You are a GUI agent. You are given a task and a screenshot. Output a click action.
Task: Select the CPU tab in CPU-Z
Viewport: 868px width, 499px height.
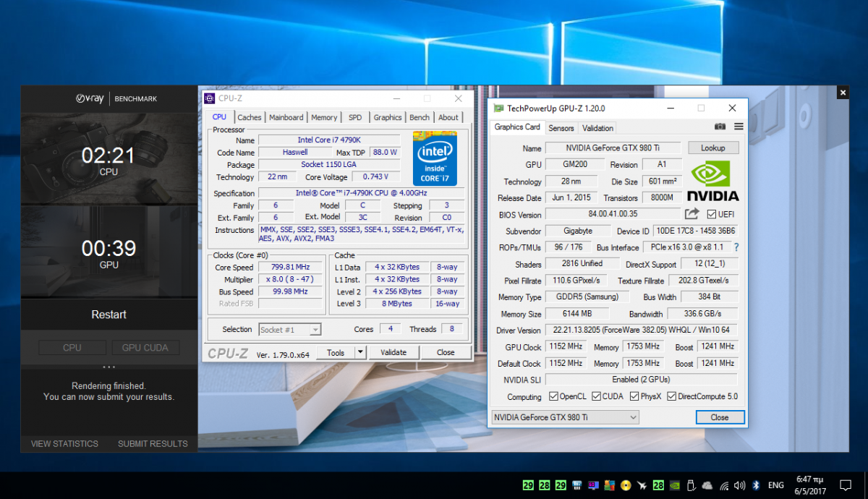point(219,116)
